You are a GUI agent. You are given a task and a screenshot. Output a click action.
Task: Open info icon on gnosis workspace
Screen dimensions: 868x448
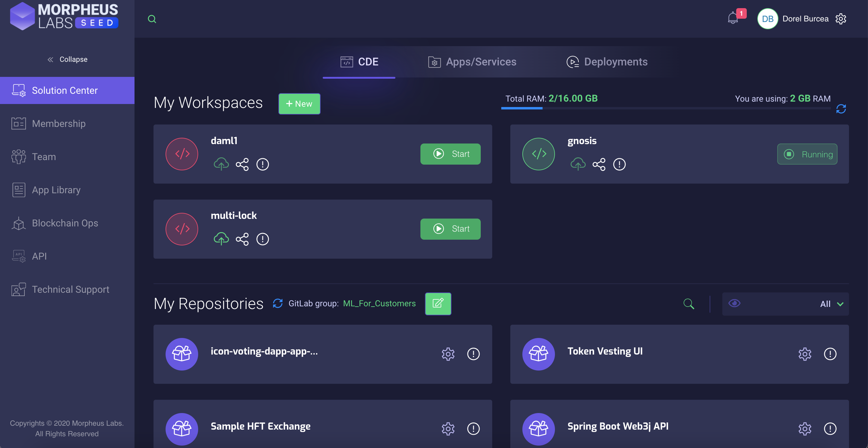tap(619, 164)
